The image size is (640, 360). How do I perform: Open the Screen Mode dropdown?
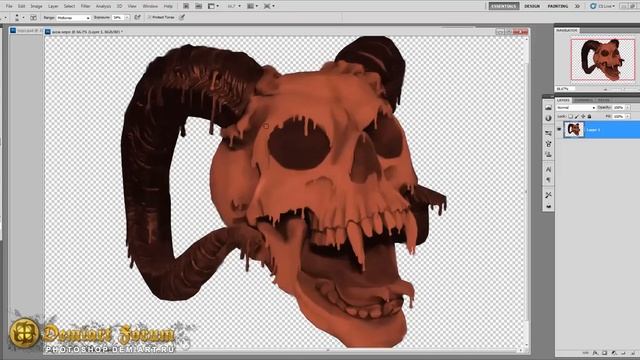tap(269, 6)
